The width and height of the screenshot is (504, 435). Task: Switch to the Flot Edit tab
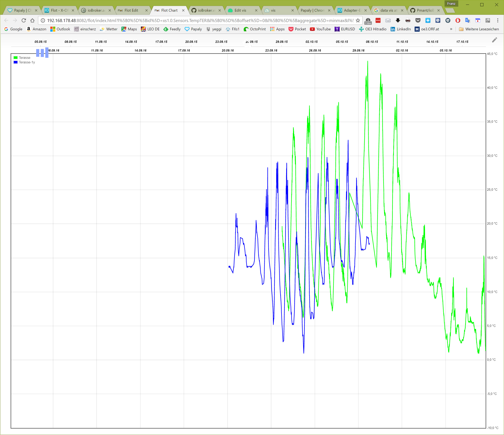tap(131, 10)
